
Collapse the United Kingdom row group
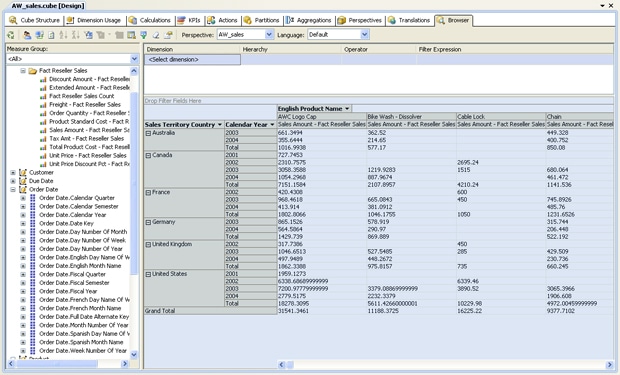point(148,244)
